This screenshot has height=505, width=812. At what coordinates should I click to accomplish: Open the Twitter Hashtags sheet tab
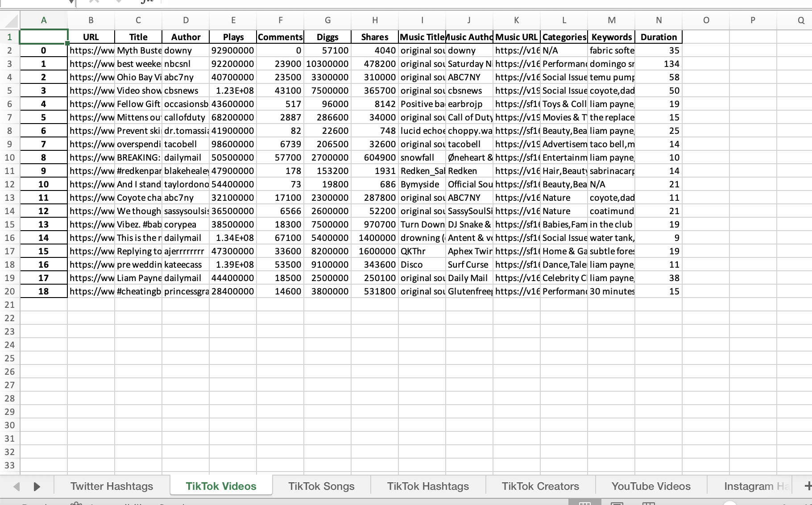pyautogui.click(x=112, y=486)
